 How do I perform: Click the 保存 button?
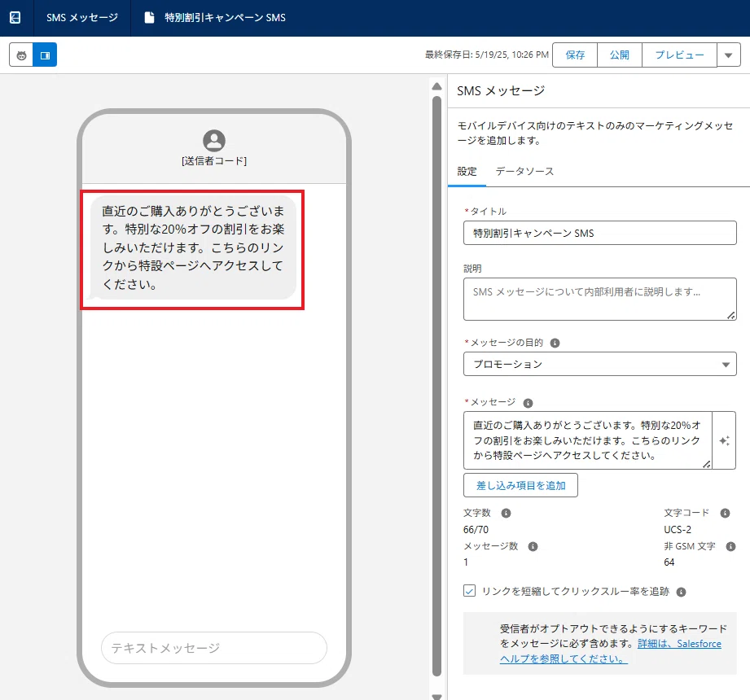click(x=575, y=55)
